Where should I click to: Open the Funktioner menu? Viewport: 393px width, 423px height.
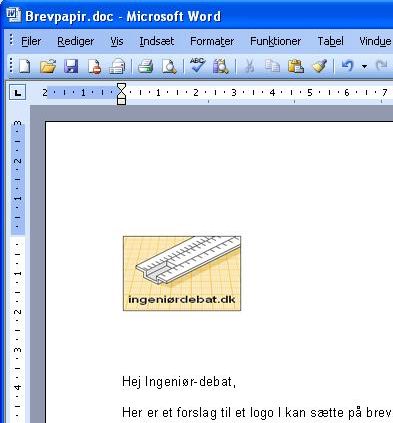tap(275, 41)
